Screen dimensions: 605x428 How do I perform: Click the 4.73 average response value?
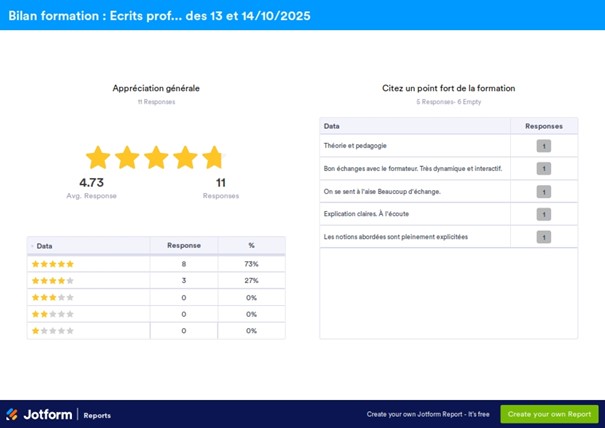pos(91,183)
